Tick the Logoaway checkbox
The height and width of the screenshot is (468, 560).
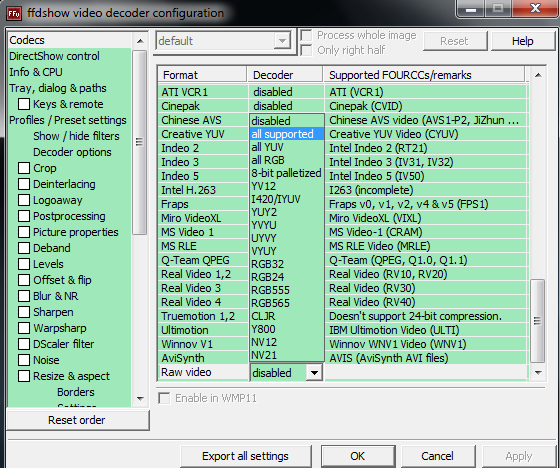(x=24, y=200)
